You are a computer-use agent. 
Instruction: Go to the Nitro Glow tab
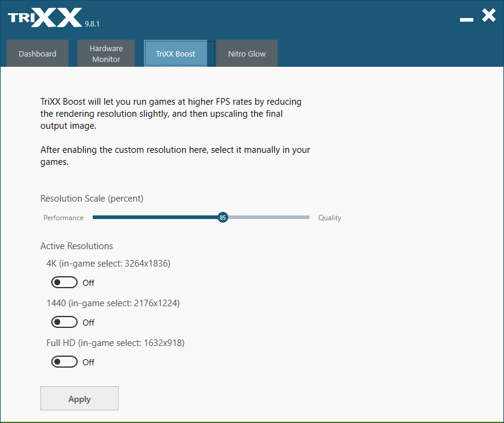[247, 54]
